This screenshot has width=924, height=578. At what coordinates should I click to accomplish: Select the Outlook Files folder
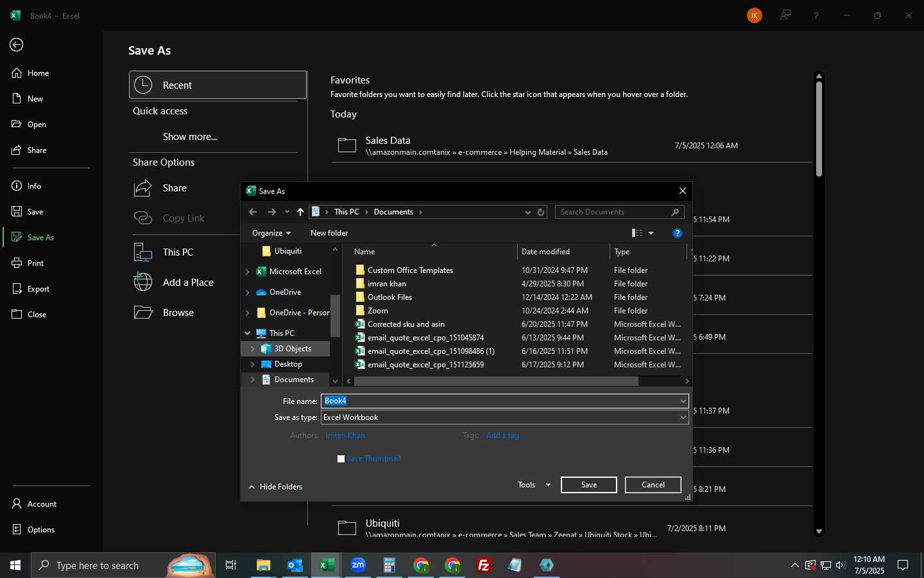pos(389,297)
